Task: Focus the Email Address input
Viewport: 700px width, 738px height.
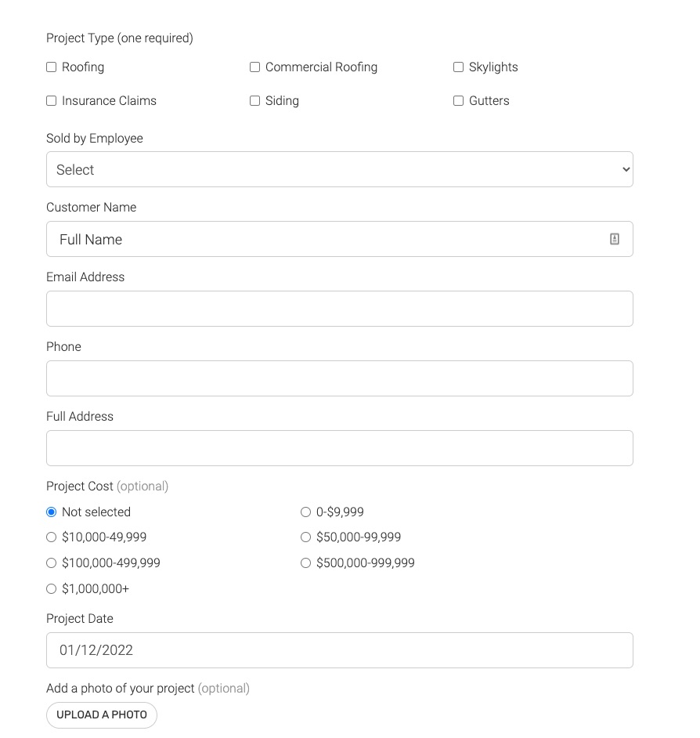Action: point(339,309)
